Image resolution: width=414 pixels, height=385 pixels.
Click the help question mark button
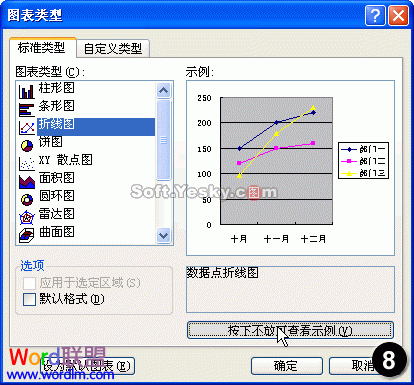tap(375, 15)
